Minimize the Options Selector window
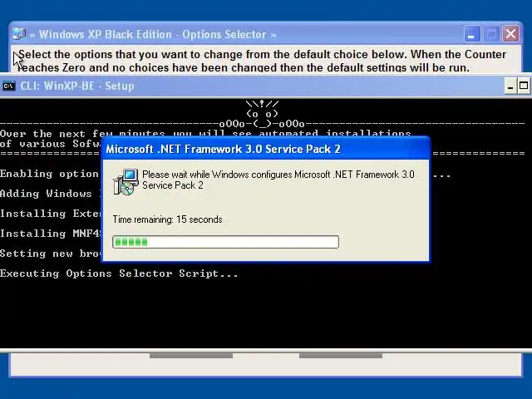The image size is (532, 399). point(472,34)
